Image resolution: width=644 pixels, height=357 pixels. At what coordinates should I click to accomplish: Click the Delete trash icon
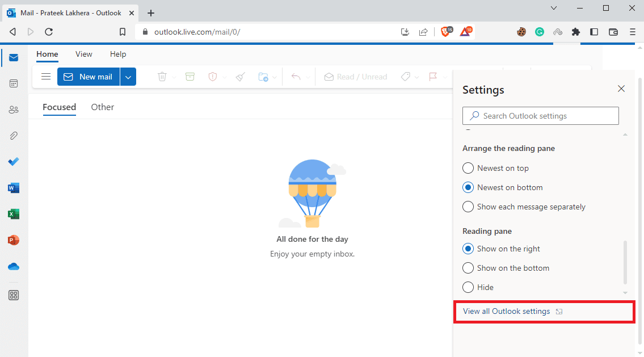[162, 77]
